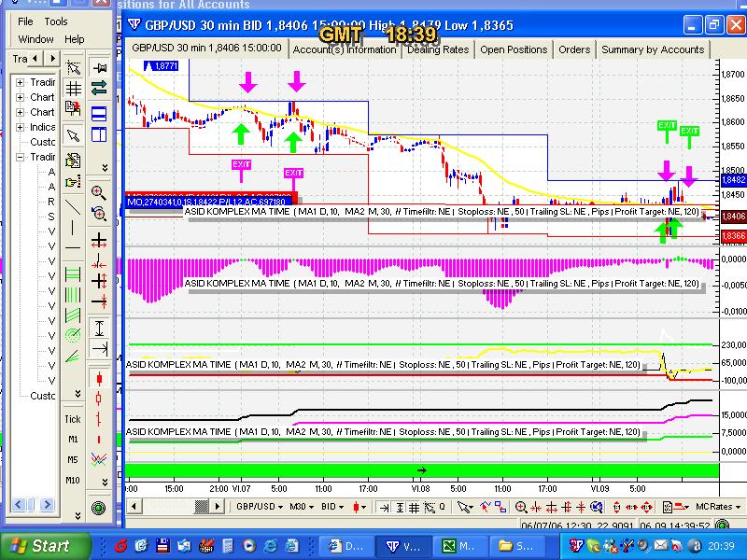Toggle shift-chart-to-end icon in side toolbar
Viewport: 747px width, 560px height.
(x=99, y=349)
